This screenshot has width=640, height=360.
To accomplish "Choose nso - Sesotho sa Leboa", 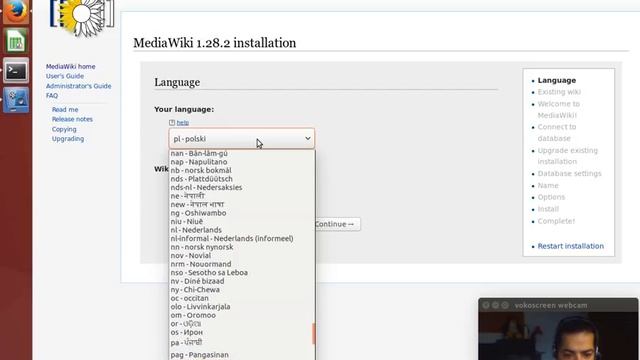I will (242, 273).
